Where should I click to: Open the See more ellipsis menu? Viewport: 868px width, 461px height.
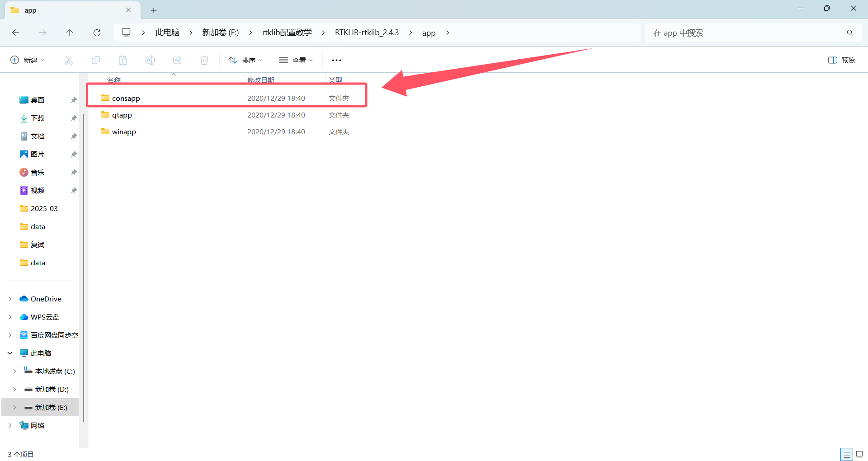point(336,60)
